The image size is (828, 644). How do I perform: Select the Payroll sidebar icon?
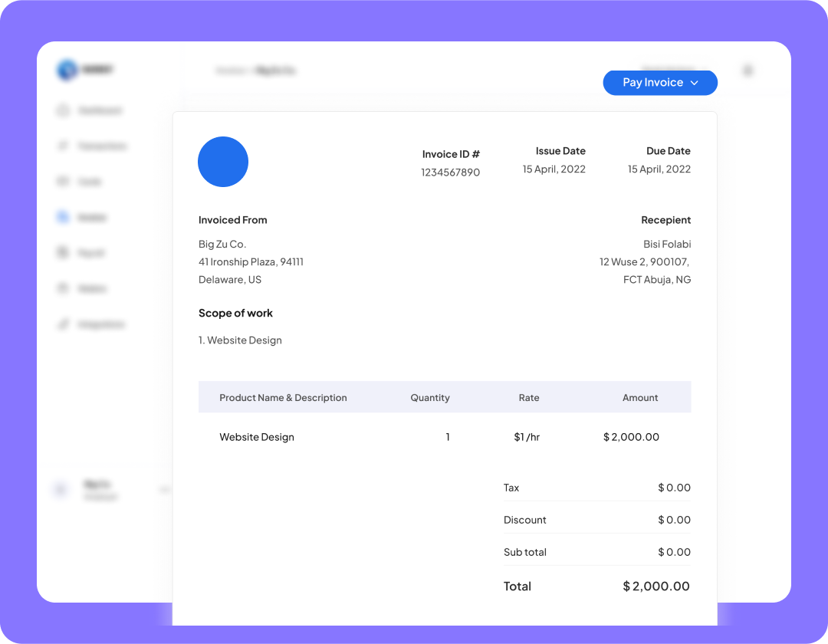pyautogui.click(x=64, y=252)
